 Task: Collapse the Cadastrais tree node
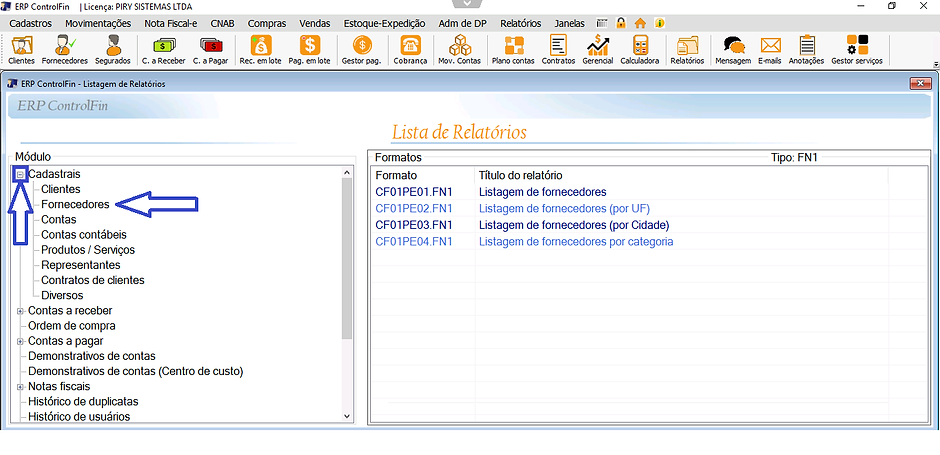pos(20,174)
